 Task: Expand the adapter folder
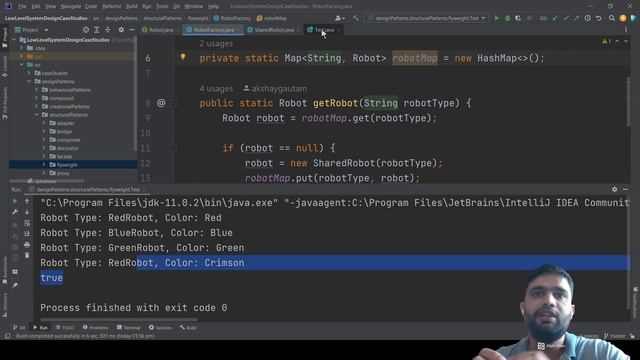tap(44, 123)
